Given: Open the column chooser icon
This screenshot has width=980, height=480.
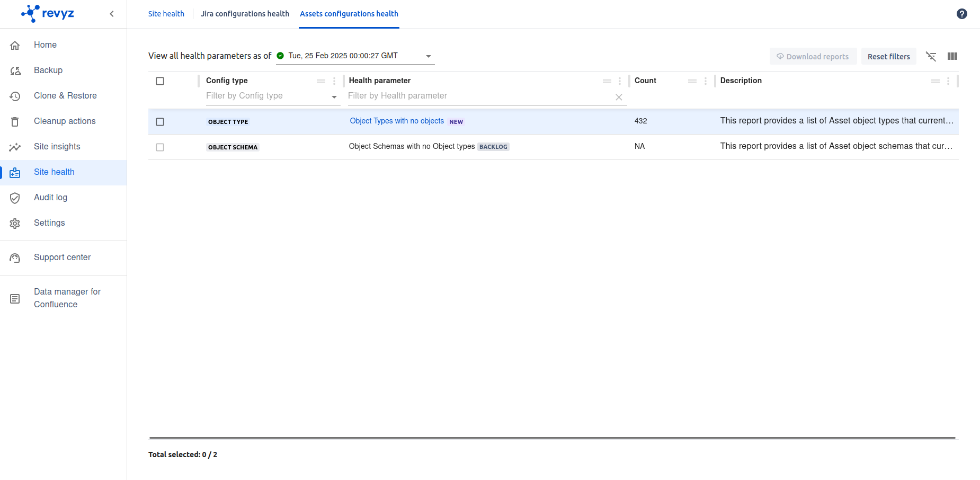Looking at the screenshot, I should click(x=952, y=56).
